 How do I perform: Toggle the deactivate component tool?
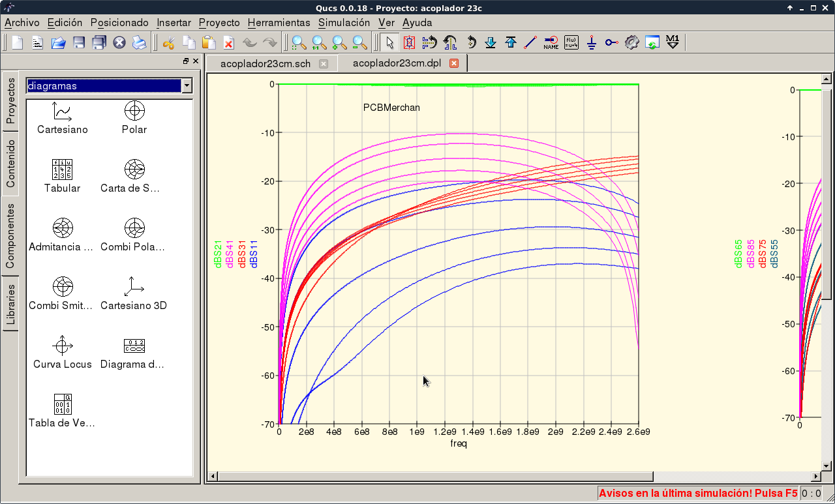click(x=409, y=43)
